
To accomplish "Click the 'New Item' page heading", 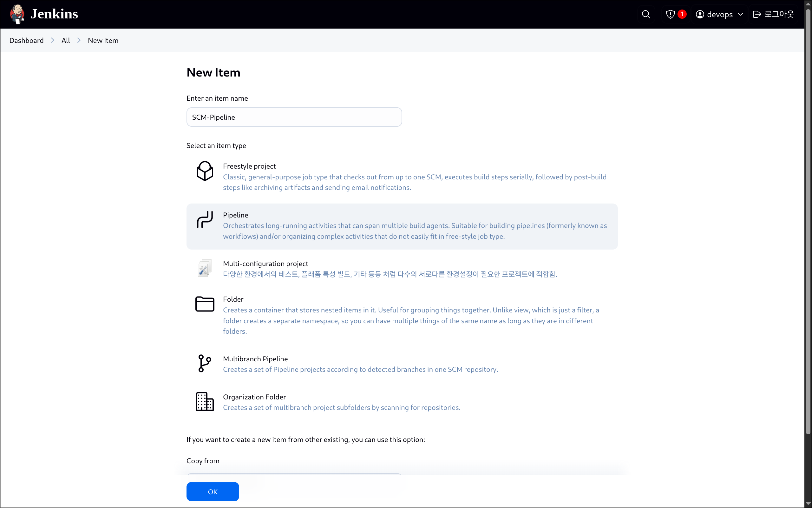I will click(x=213, y=73).
